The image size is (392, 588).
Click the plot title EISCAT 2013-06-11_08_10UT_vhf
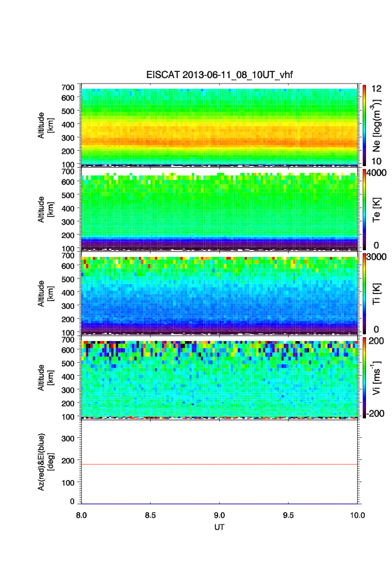click(219, 76)
